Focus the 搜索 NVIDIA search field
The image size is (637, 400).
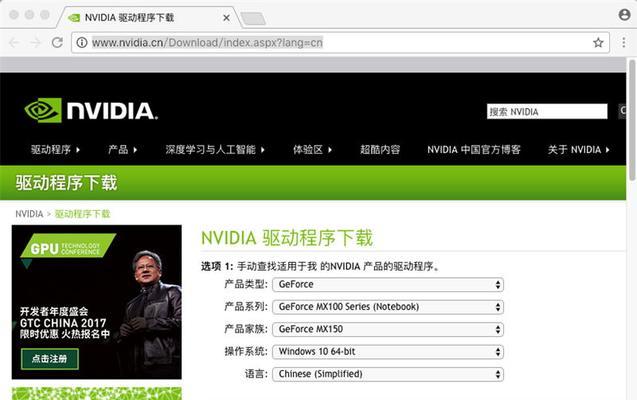click(x=547, y=111)
